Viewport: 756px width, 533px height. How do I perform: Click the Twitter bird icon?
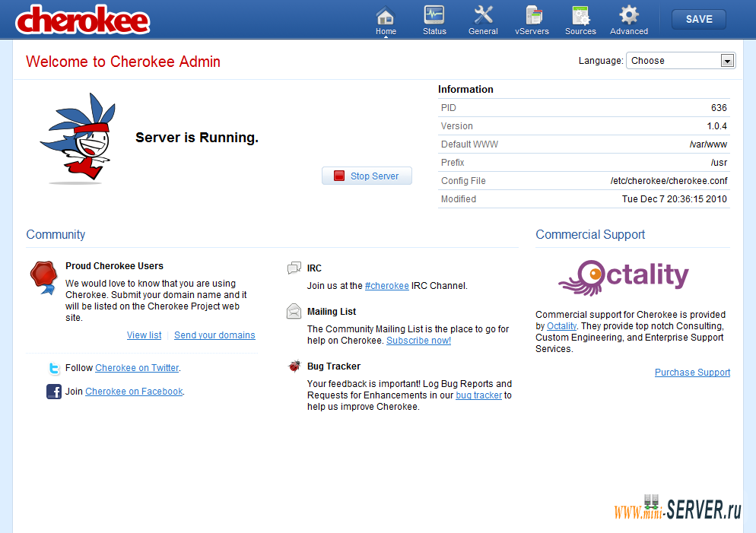[x=55, y=368]
